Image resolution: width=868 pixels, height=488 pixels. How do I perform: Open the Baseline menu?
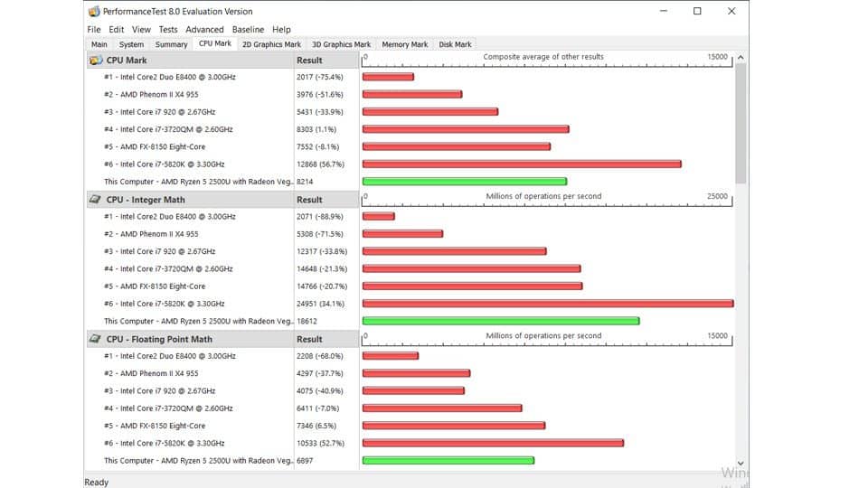click(x=248, y=29)
